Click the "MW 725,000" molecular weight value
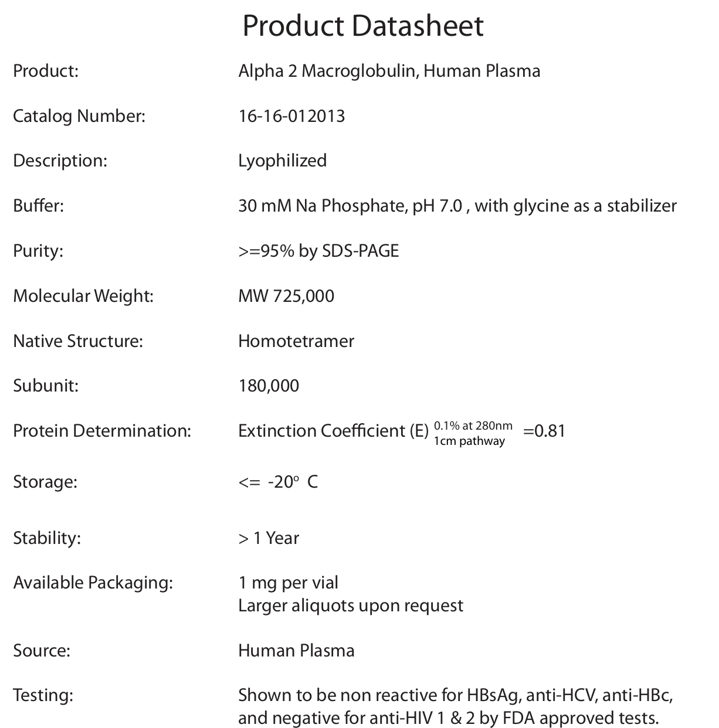 point(286,295)
